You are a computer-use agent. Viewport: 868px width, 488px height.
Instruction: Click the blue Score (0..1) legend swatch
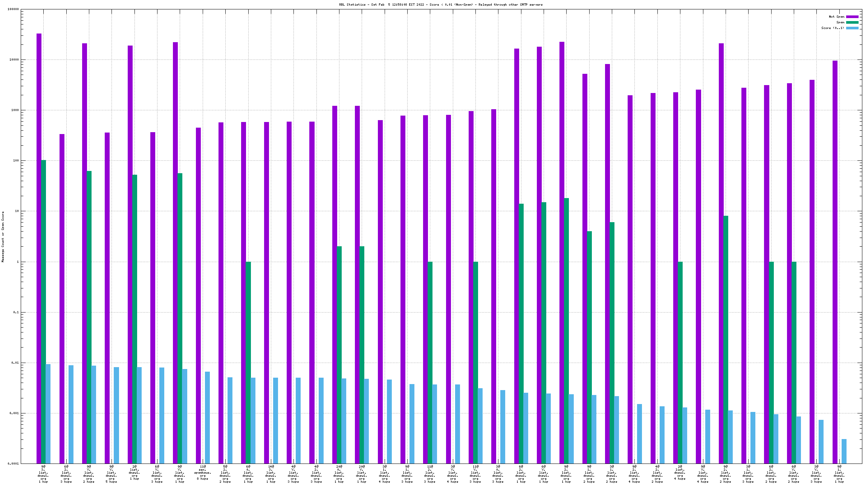coord(852,28)
